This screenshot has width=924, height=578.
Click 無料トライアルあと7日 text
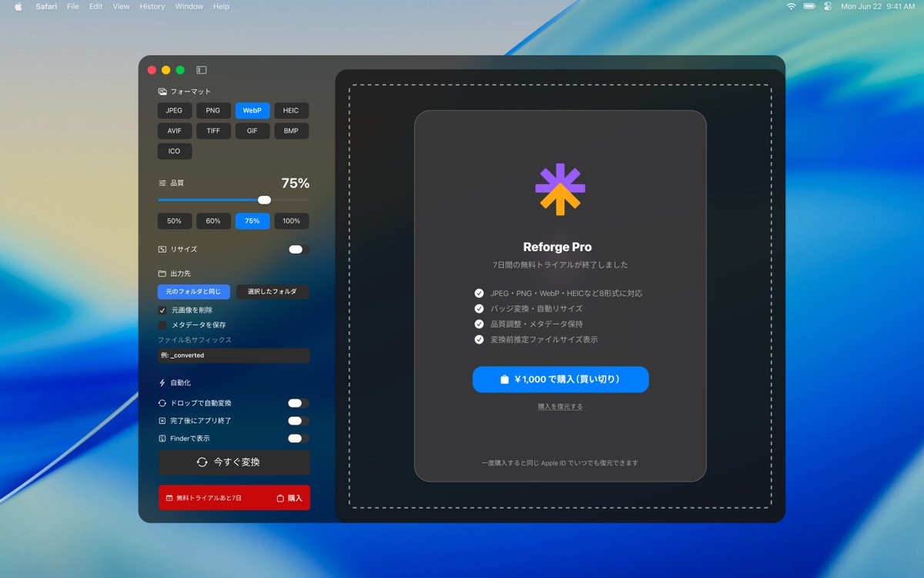coord(209,499)
